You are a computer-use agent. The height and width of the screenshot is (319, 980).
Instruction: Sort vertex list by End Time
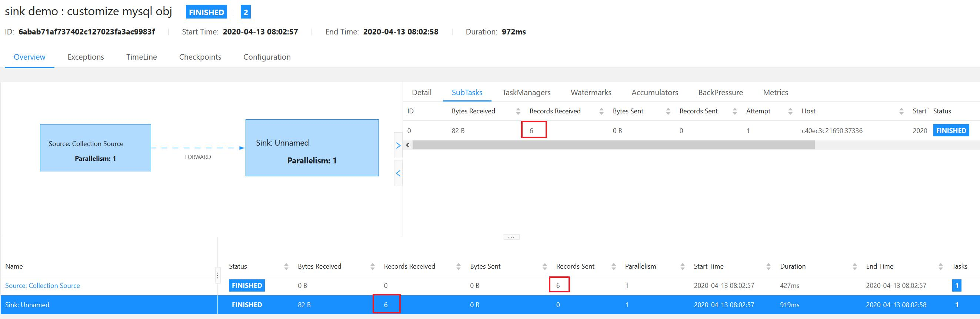click(941, 266)
